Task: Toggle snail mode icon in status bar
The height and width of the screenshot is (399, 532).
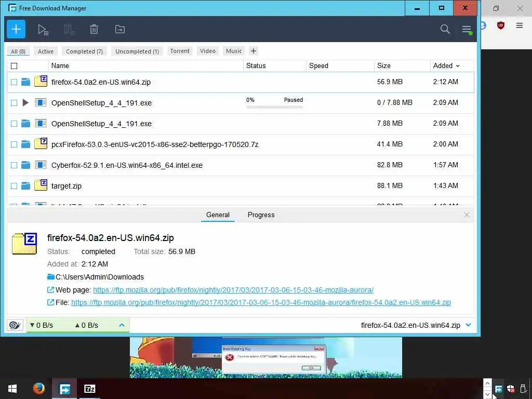Action: pos(15,325)
